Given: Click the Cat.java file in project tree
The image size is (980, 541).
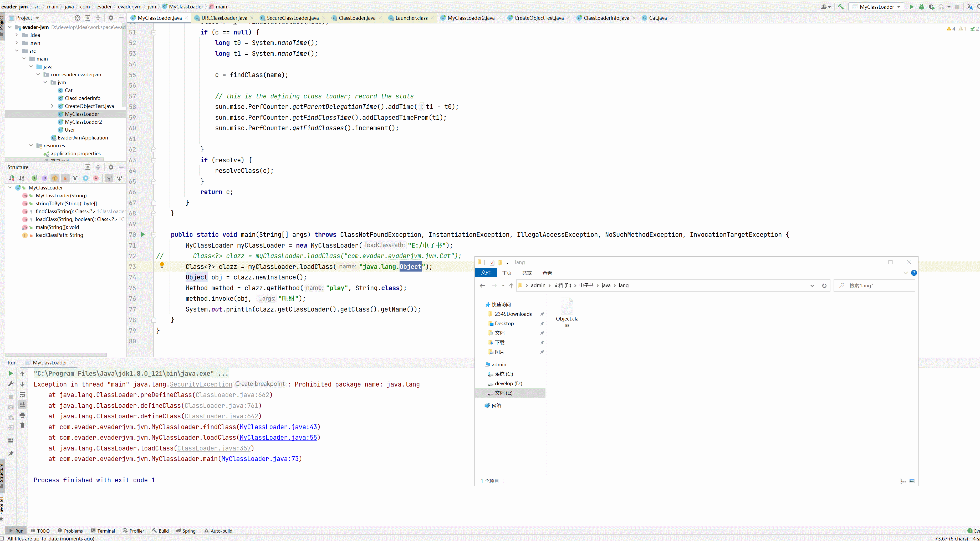Looking at the screenshot, I should (69, 90).
